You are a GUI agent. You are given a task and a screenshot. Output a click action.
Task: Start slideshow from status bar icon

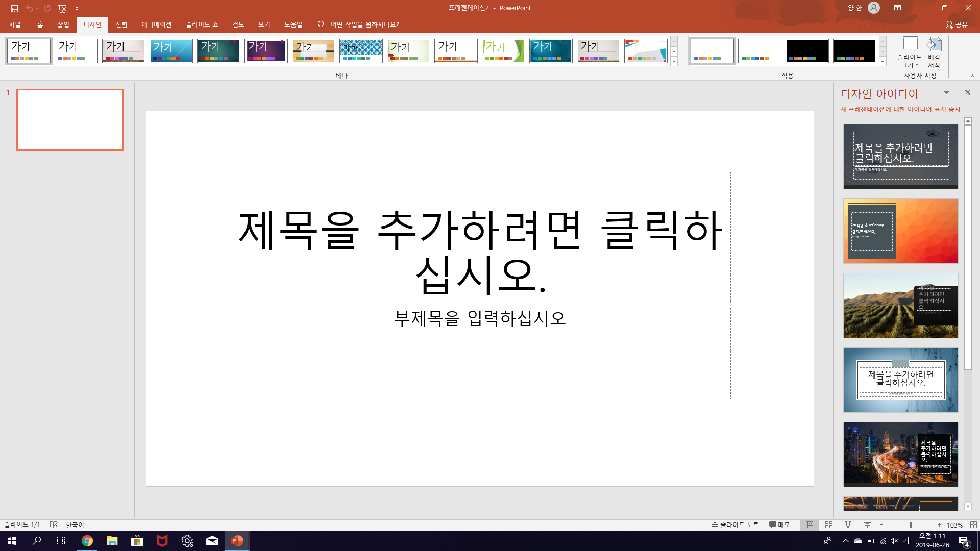[867, 524]
